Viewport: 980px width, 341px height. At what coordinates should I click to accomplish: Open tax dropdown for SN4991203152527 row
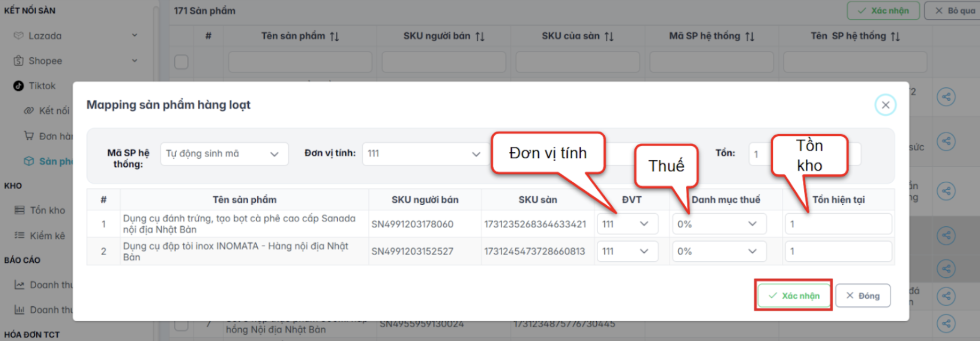[719, 251]
